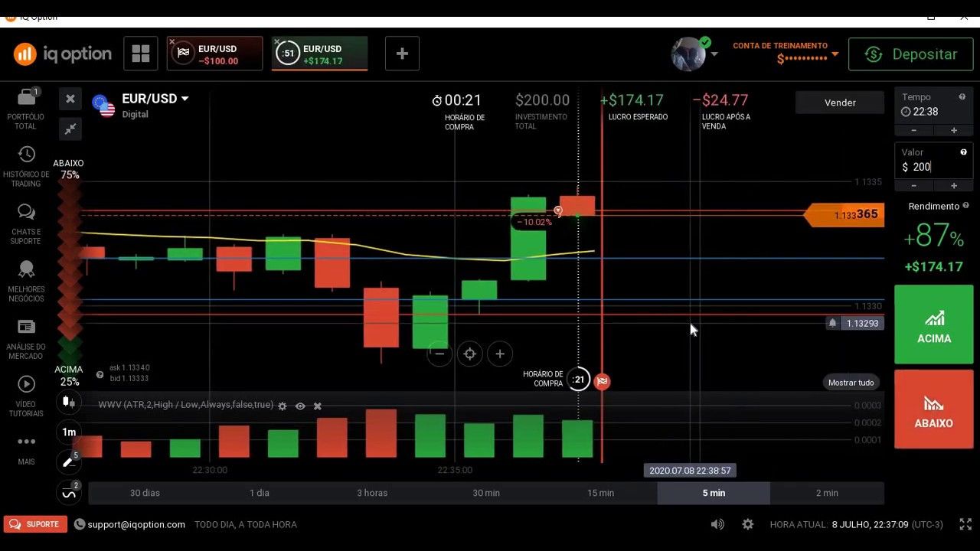The width and height of the screenshot is (980, 551).
Task: Toggle WWV indicator visibility eye
Action: tap(300, 406)
